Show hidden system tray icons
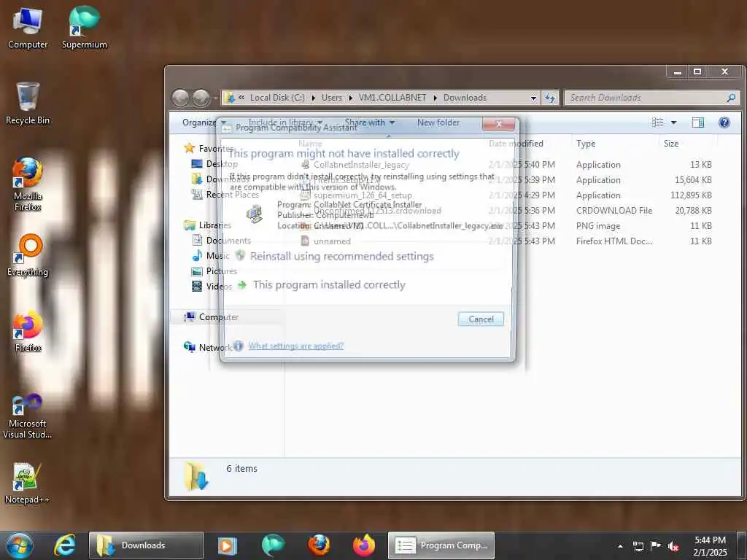This screenshot has height=560, width=747. (x=620, y=546)
